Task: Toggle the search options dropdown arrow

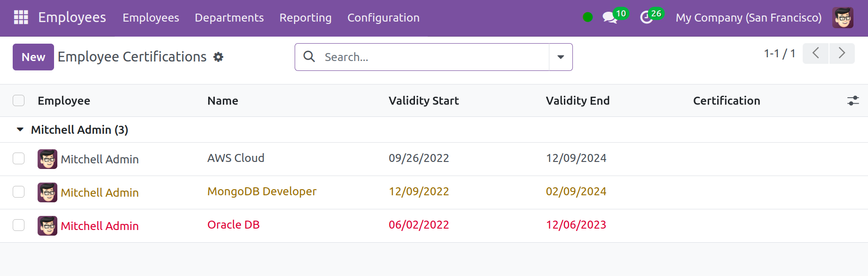Action: pos(561,57)
